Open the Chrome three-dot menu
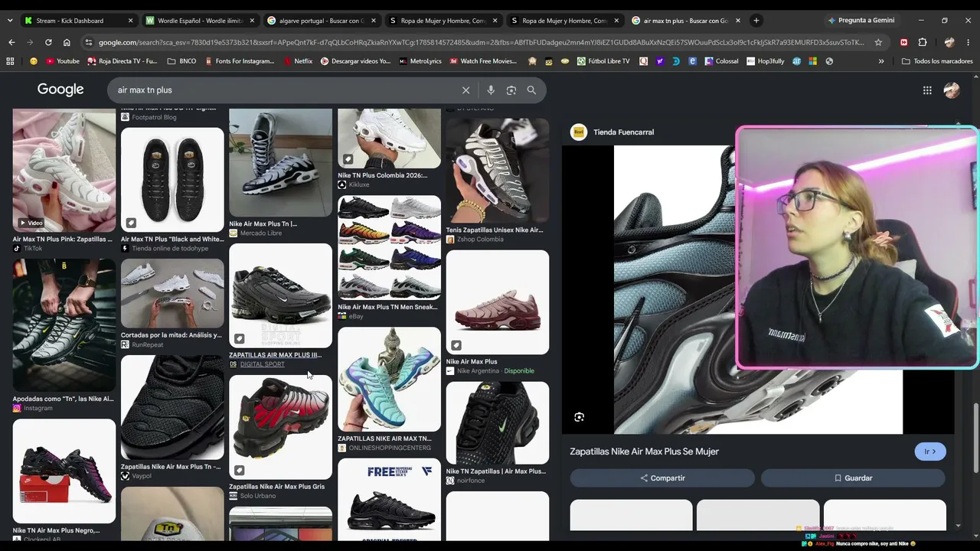 tap(969, 42)
